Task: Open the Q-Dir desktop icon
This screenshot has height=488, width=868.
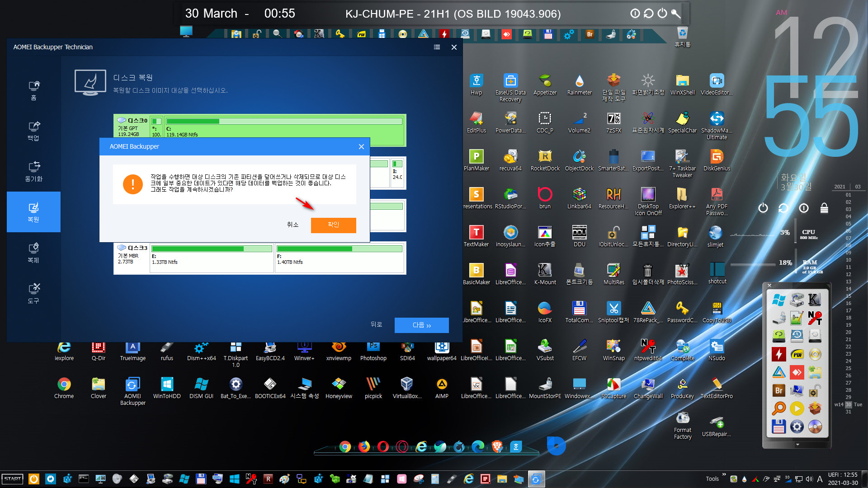Action: (x=98, y=350)
